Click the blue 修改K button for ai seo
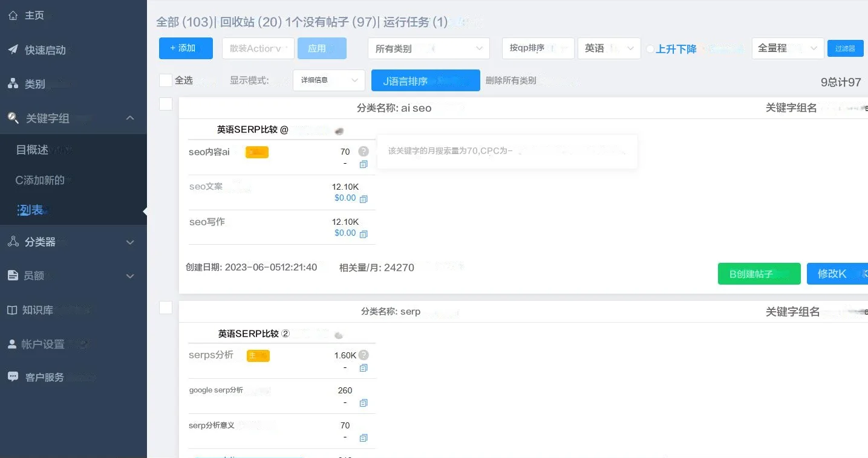Viewport: 868px width, 458px height. coord(837,274)
